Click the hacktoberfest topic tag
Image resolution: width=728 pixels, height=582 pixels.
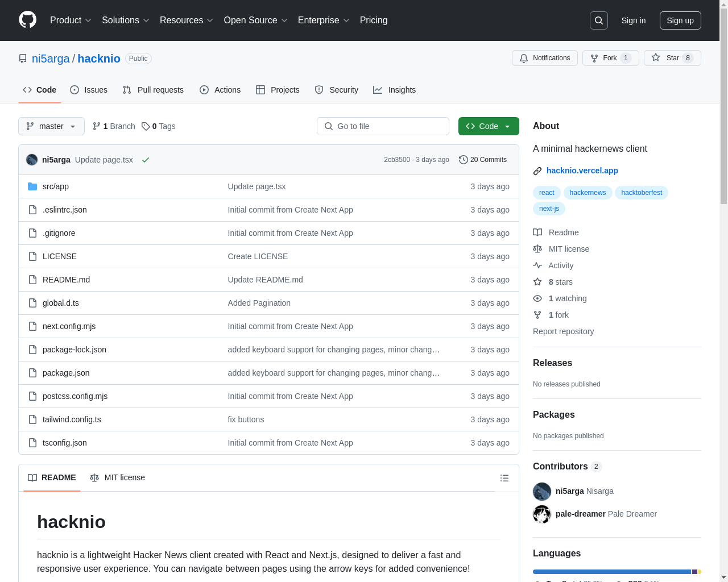[x=642, y=193]
